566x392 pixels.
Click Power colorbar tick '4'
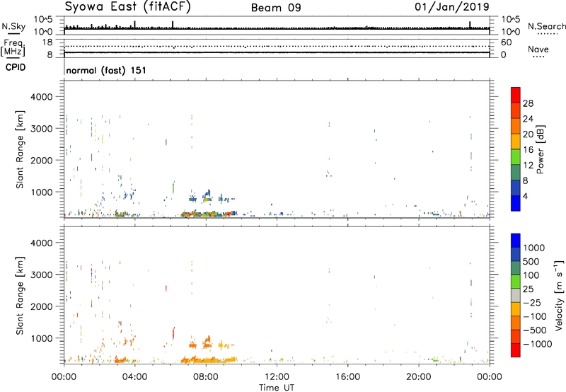coord(525,197)
